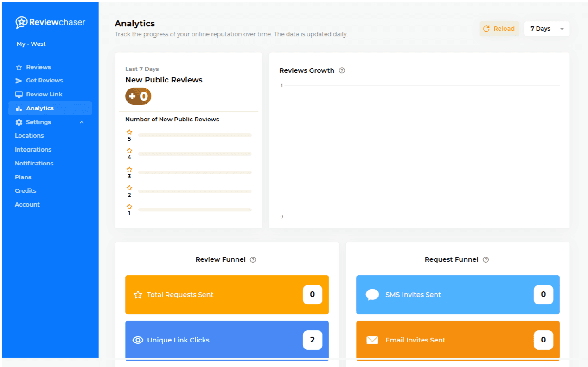Click the My - West location name
588x367 pixels.
coord(31,44)
